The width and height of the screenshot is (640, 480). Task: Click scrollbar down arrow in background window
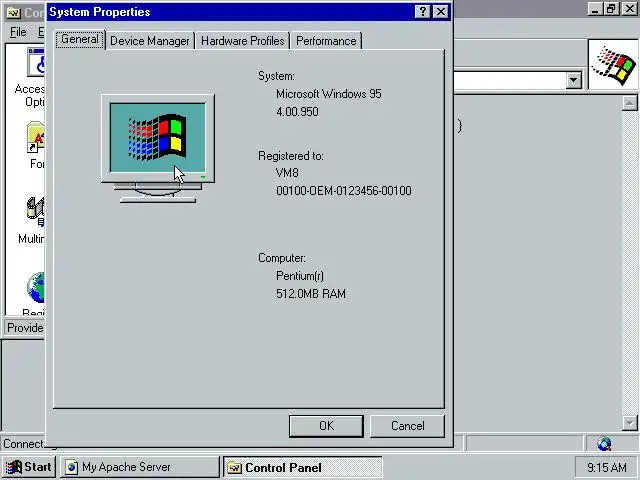pyautogui.click(x=629, y=423)
